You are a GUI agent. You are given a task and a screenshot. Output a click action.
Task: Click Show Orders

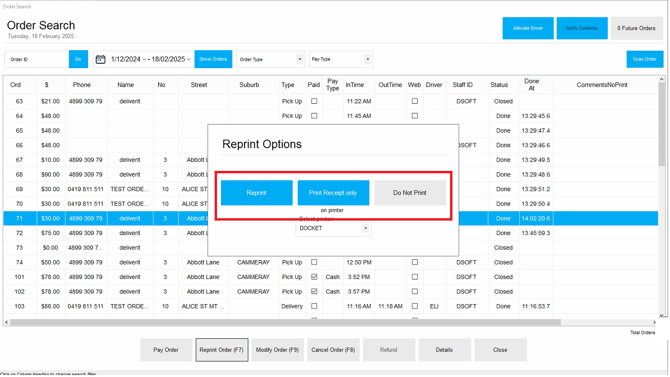coord(213,59)
